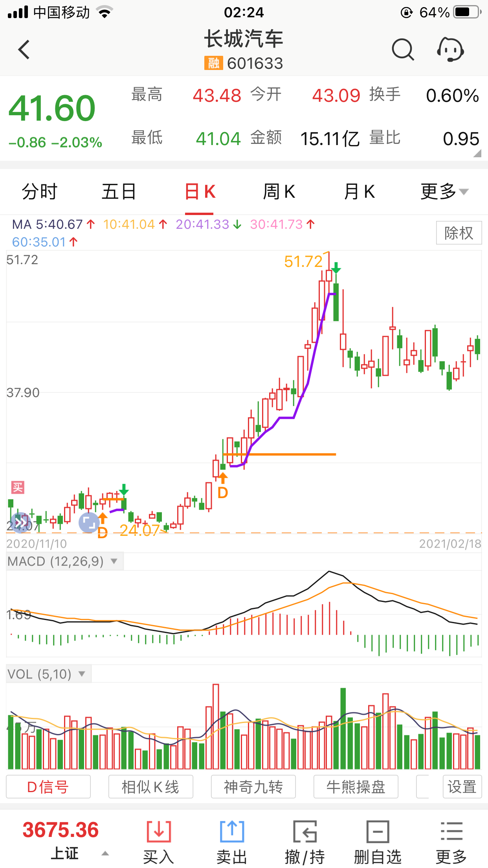The width and height of the screenshot is (488, 868).
Task: Tap the change -0.86 -2.03%
Action: pyautogui.click(x=55, y=142)
